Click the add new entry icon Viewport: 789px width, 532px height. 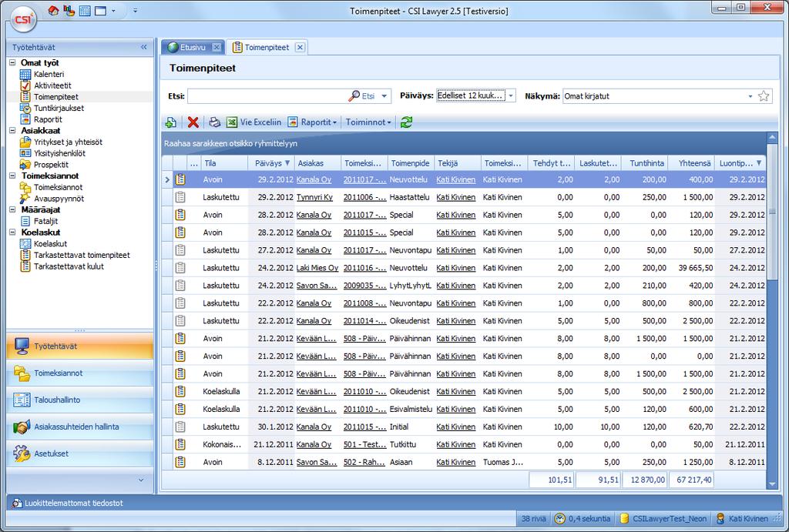171,122
